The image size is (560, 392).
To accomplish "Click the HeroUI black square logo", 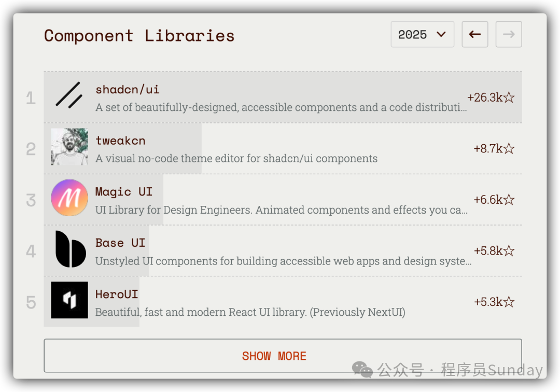I will [69, 300].
